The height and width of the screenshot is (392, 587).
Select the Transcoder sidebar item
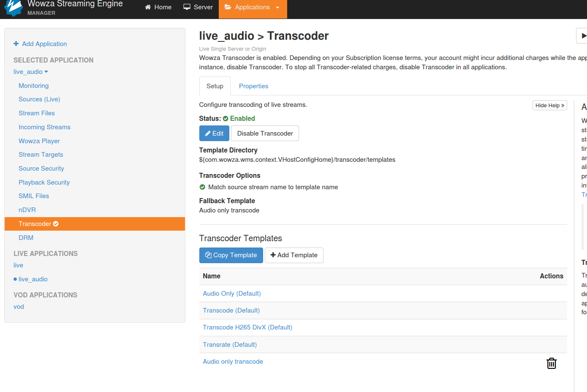[38, 224]
